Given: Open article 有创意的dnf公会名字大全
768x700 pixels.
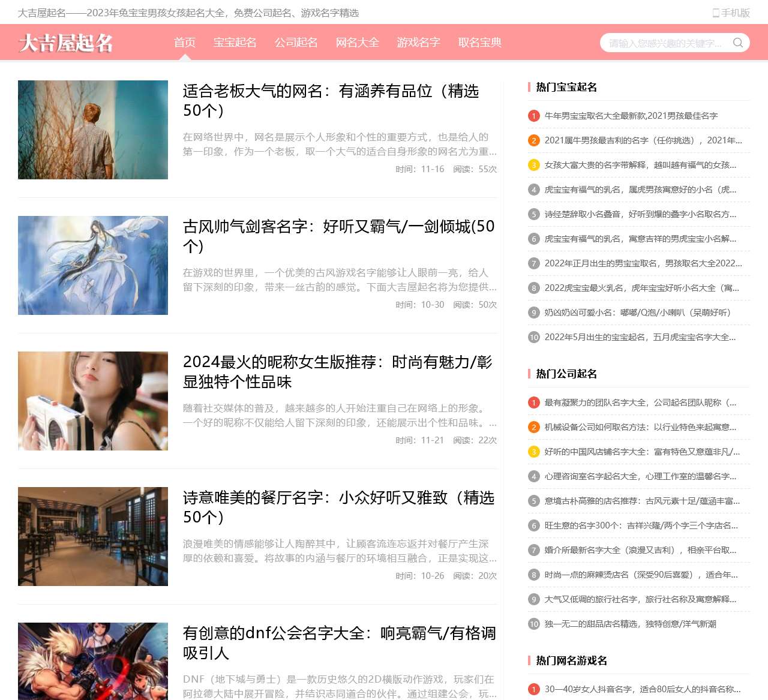Looking at the screenshot, I should 340,643.
